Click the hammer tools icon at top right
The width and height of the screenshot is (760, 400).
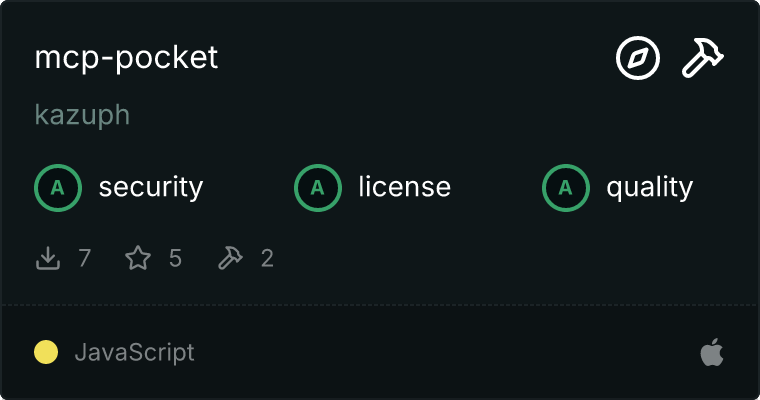703,59
